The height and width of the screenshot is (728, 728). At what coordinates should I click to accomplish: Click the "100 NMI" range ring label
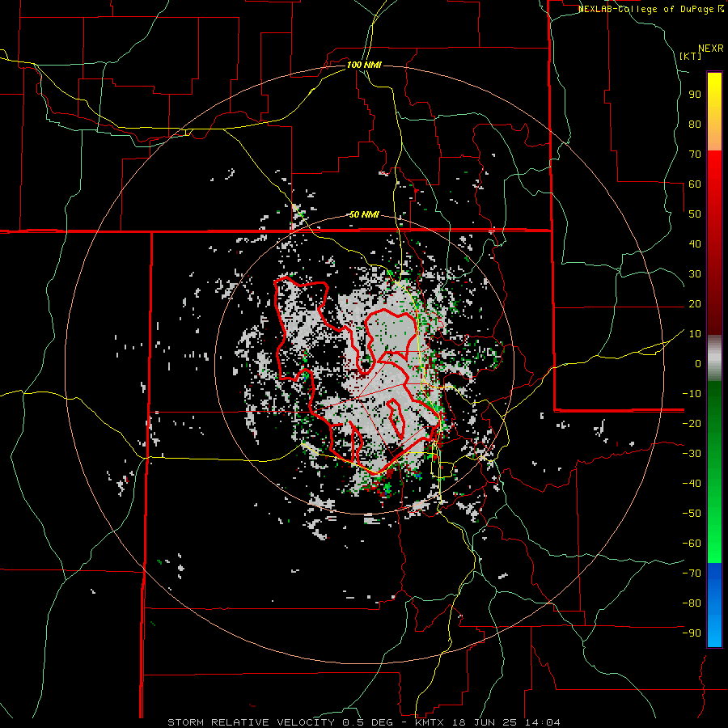tap(364, 65)
